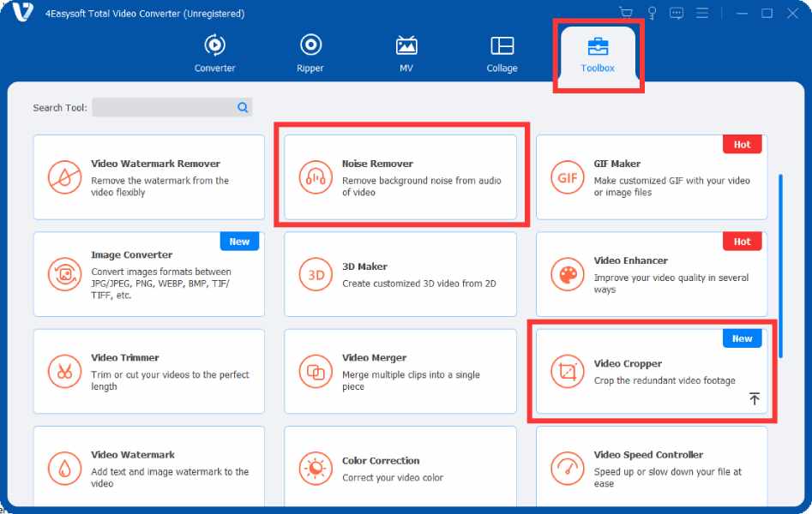This screenshot has width=812, height=514.
Task: Click the register key icon
Action: (x=652, y=13)
